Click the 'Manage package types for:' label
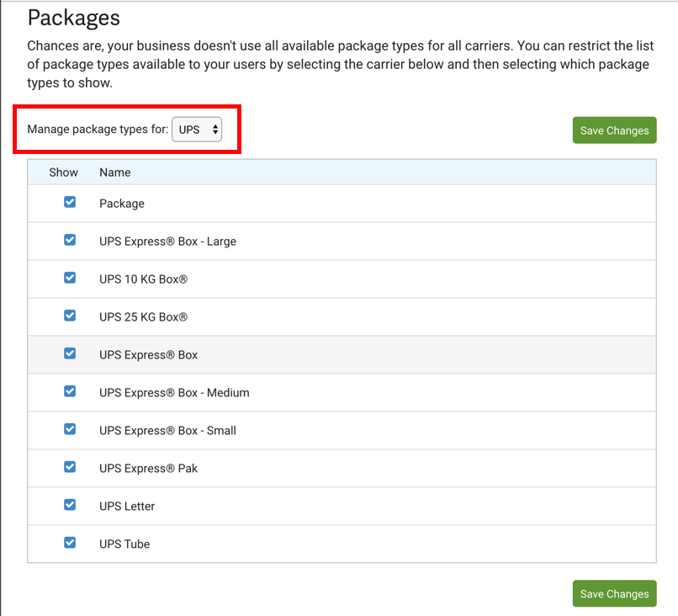Screen dimensions: 678x616 click(x=98, y=130)
